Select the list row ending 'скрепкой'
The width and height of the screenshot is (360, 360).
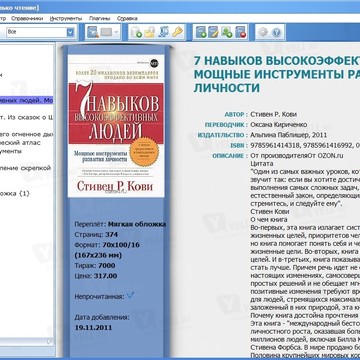click(26, 168)
